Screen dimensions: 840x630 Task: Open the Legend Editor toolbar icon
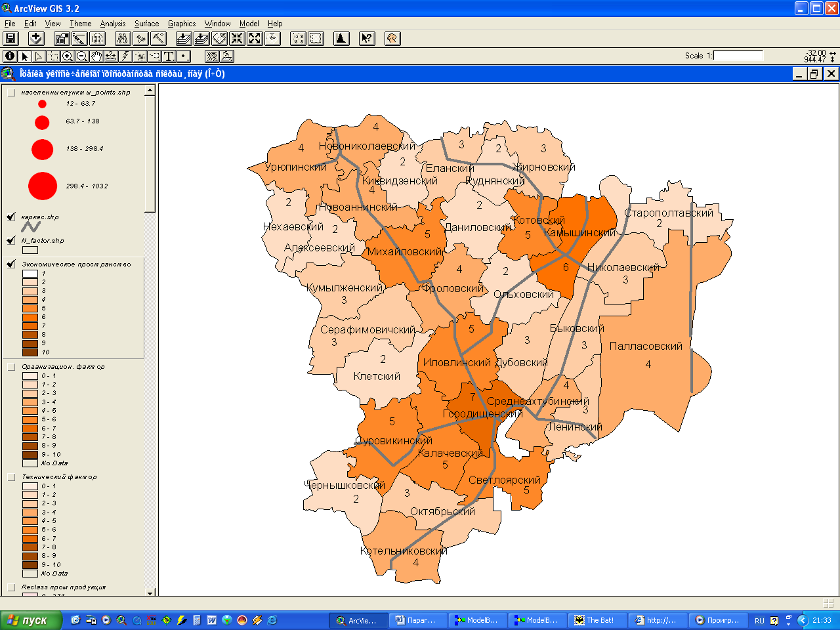click(79, 39)
